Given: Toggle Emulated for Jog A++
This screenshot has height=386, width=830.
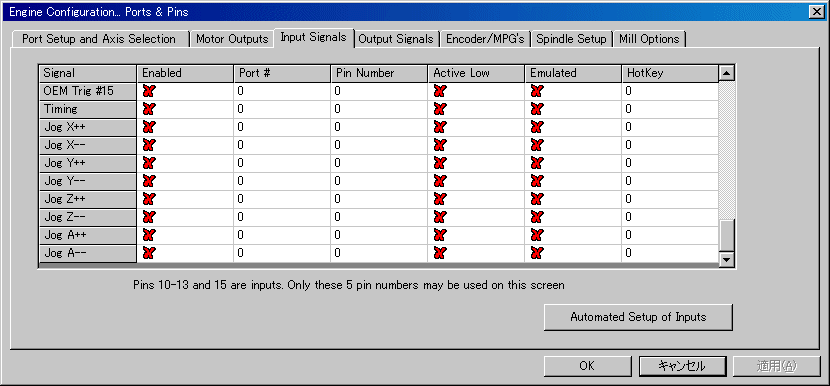Looking at the screenshot, I should [537, 235].
